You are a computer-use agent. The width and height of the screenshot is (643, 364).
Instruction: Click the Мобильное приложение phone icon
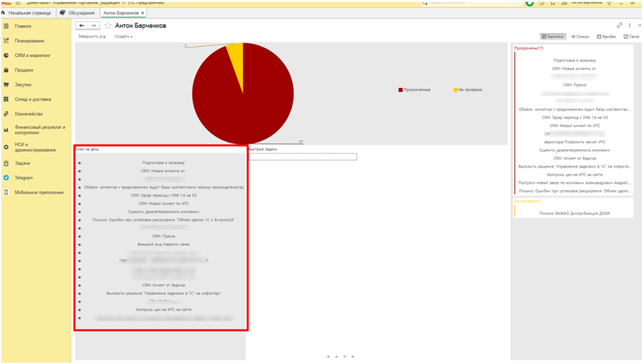click(x=6, y=193)
